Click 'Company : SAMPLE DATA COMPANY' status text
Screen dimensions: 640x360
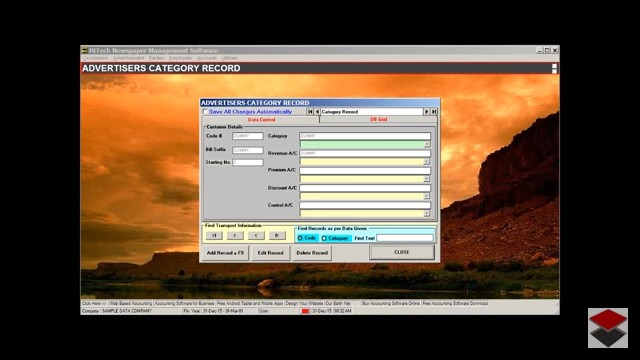pyautogui.click(x=117, y=311)
